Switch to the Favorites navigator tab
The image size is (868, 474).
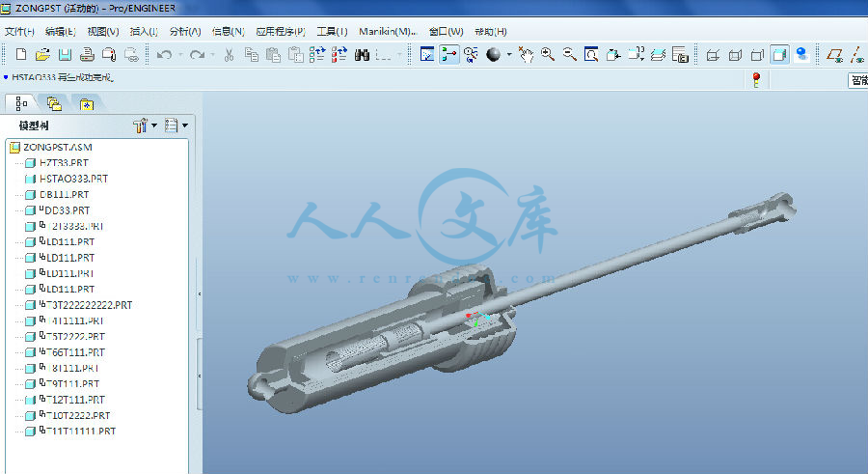click(x=87, y=103)
